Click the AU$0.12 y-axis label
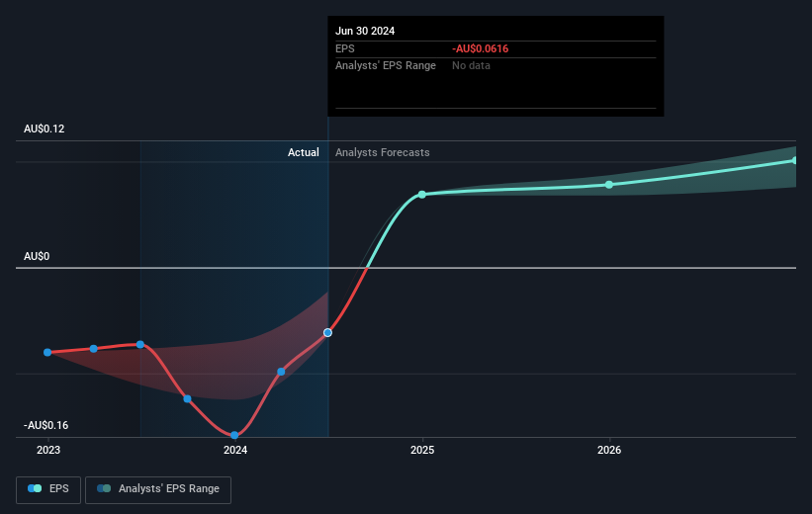Viewport: 812px width, 514px height. [45, 128]
